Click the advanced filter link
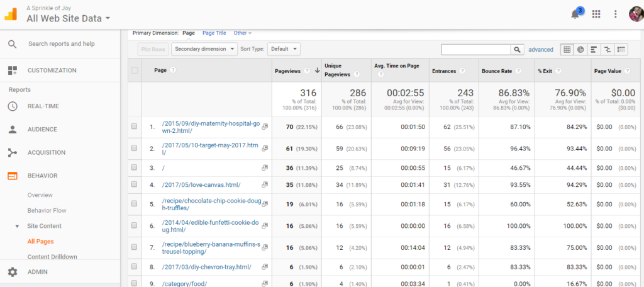 (541, 49)
